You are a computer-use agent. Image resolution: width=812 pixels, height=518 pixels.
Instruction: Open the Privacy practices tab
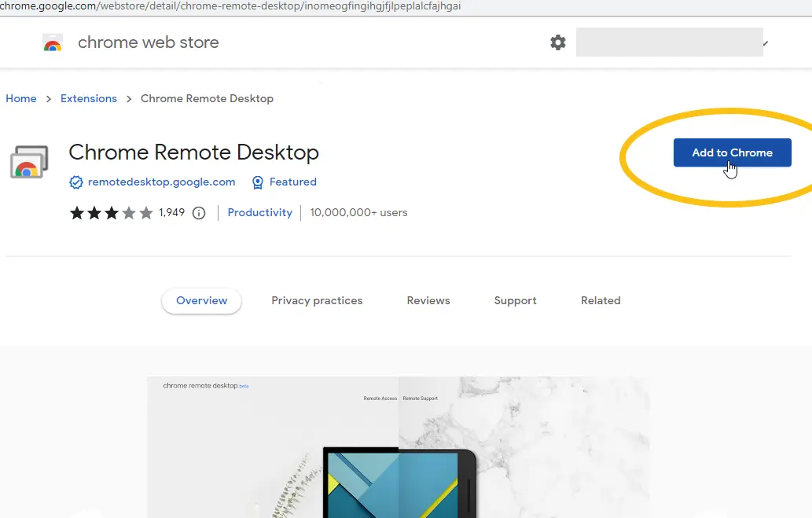(x=317, y=301)
